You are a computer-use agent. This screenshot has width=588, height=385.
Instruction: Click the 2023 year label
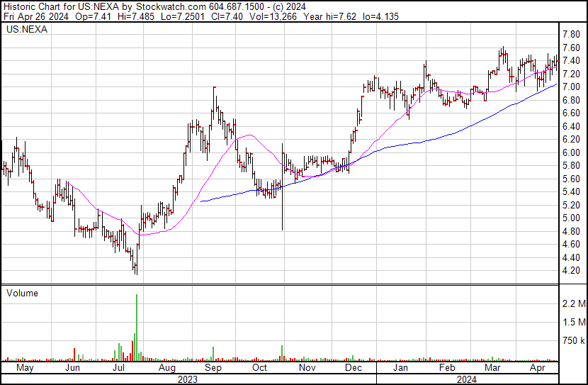pyautogui.click(x=187, y=379)
